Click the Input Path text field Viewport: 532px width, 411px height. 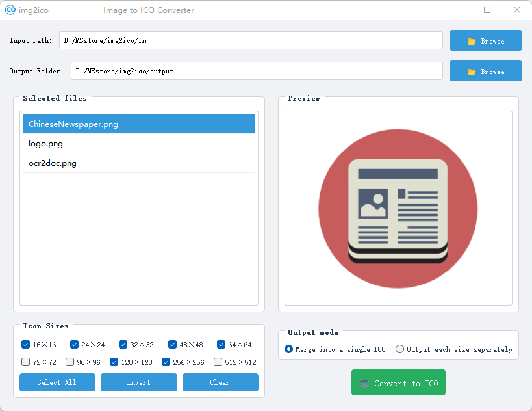(x=251, y=40)
